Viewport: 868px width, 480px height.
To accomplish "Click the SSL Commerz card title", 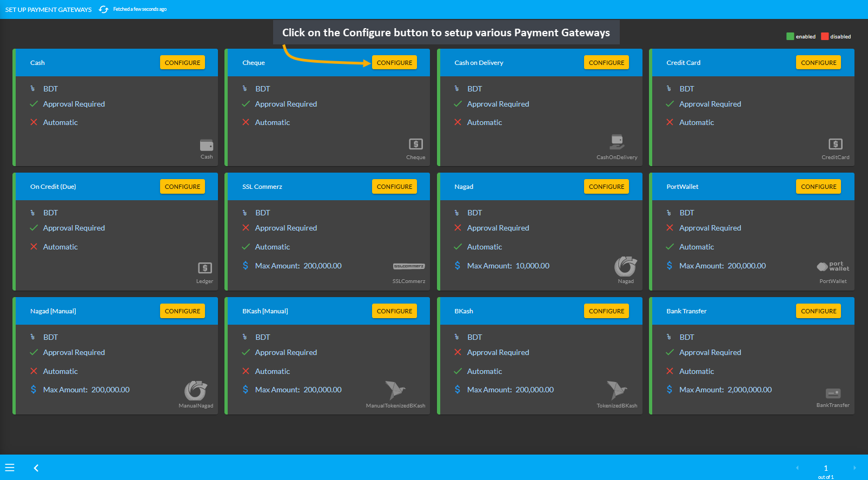I will 262,187.
